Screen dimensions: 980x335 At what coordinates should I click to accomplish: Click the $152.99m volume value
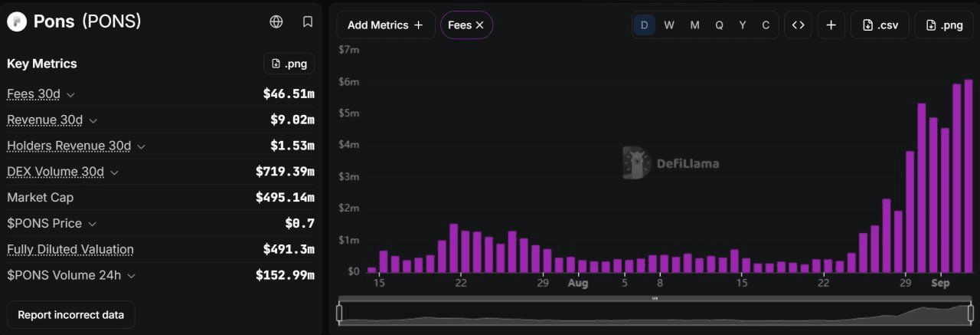(285, 275)
